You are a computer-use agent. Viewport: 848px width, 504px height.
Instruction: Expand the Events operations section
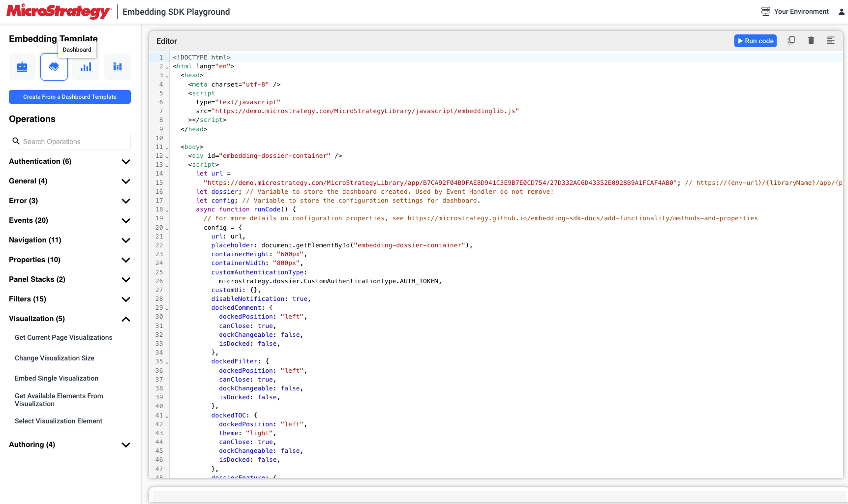pyautogui.click(x=126, y=221)
